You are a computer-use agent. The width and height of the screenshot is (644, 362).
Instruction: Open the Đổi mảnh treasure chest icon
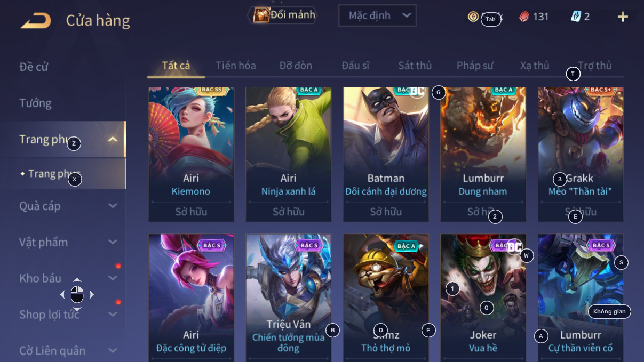(x=261, y=15)
